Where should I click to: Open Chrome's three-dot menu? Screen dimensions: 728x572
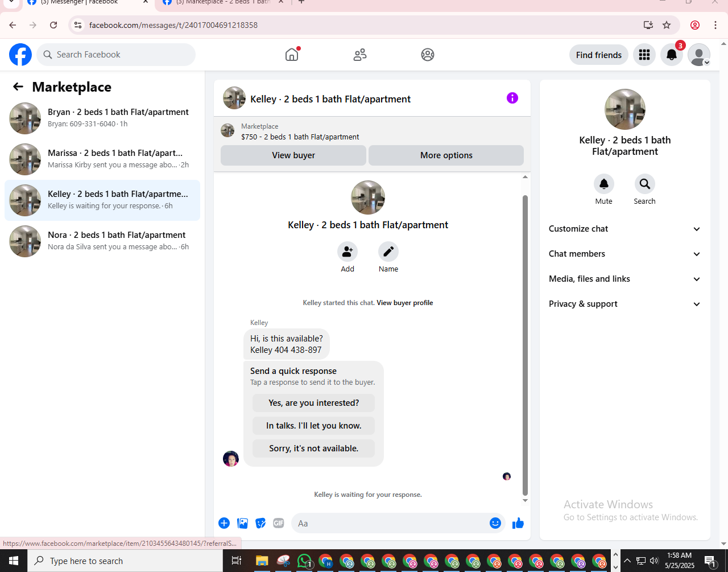tap(715, 25)
